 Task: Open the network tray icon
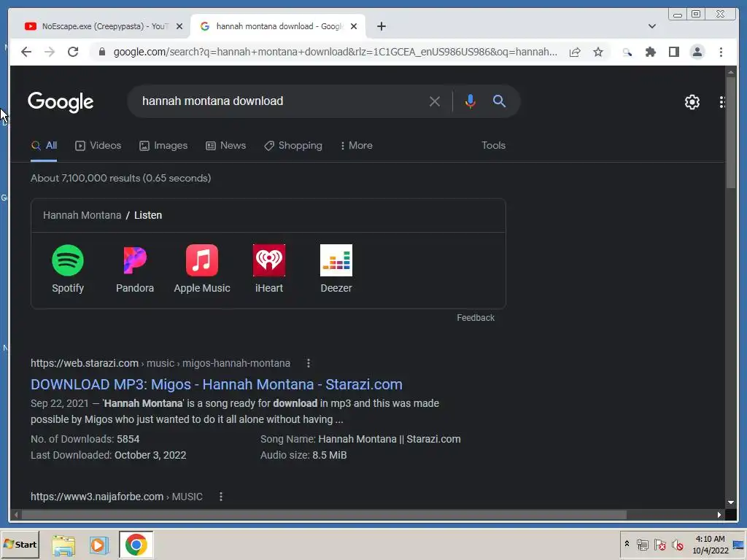point(642,544)
